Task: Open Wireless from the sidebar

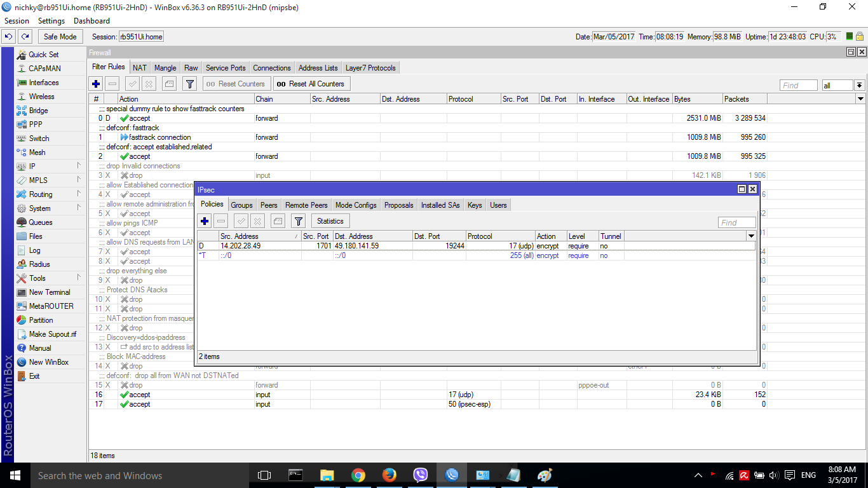Action: [x=41, y=97]
